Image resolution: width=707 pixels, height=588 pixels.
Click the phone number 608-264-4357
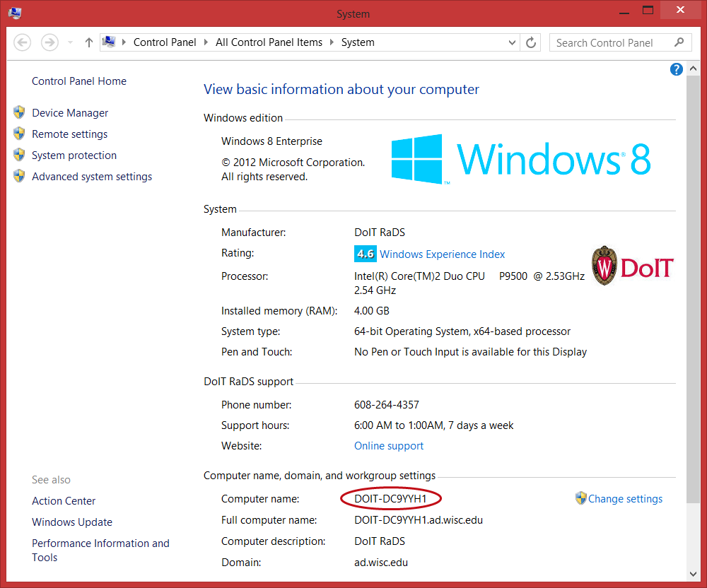point(387,405)
